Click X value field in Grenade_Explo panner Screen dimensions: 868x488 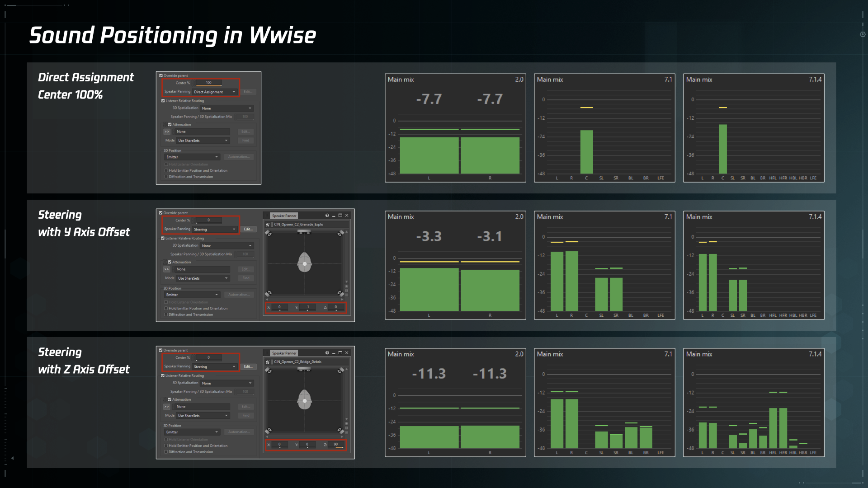(x=279, y=308)
